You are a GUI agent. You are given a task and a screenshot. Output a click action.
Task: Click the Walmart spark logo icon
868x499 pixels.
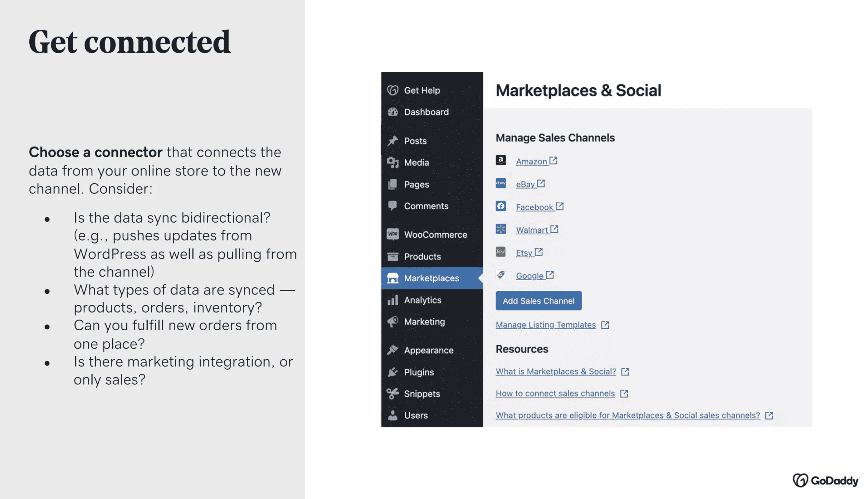(x=500, y=229)
